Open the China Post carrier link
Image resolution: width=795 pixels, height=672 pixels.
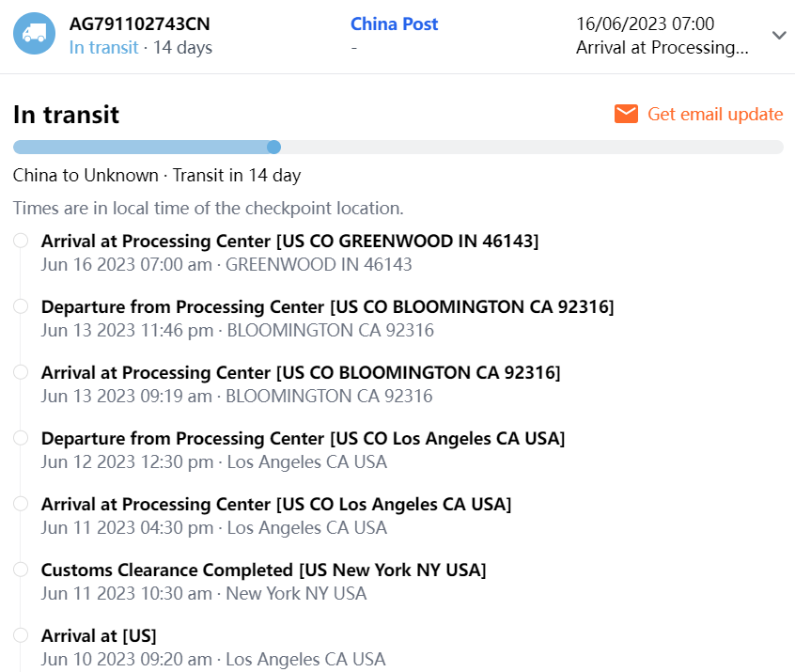coord(394,23)
